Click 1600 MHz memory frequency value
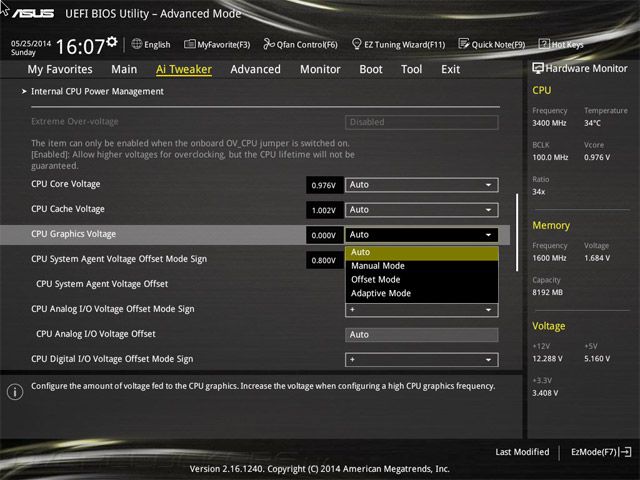The width and height of the screenshot is (640, 480). (x=549, y=258)
